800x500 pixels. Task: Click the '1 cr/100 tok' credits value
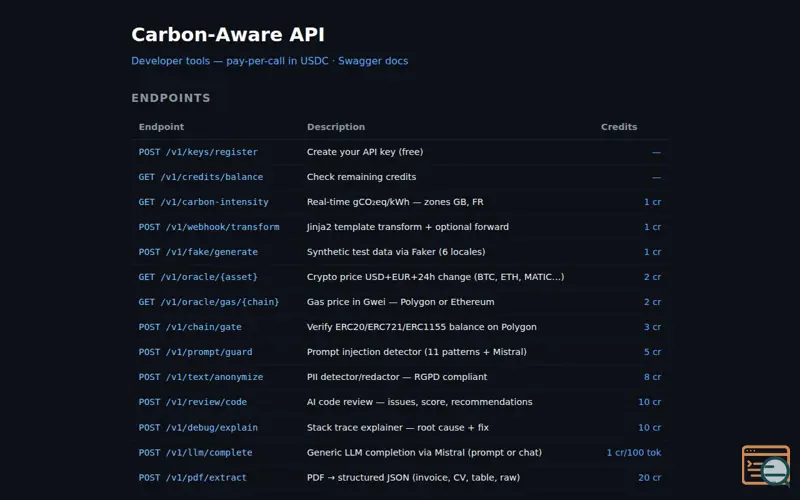[x=634, y=453]
